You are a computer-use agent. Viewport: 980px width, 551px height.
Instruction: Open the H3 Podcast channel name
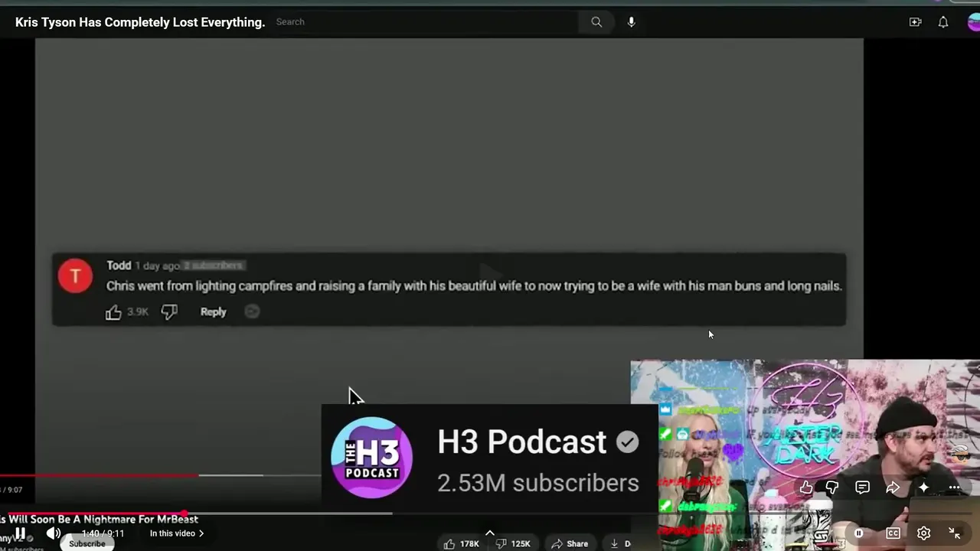point(521,442)
